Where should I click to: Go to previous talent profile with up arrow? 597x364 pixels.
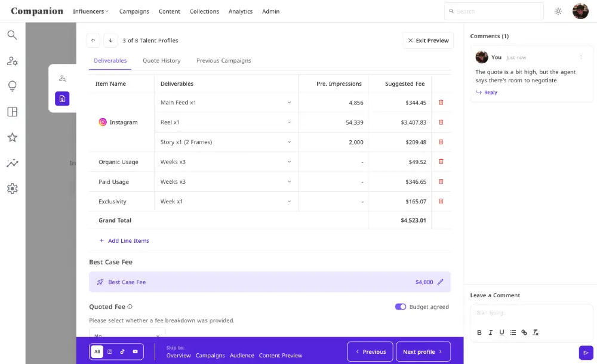point(93,41)
